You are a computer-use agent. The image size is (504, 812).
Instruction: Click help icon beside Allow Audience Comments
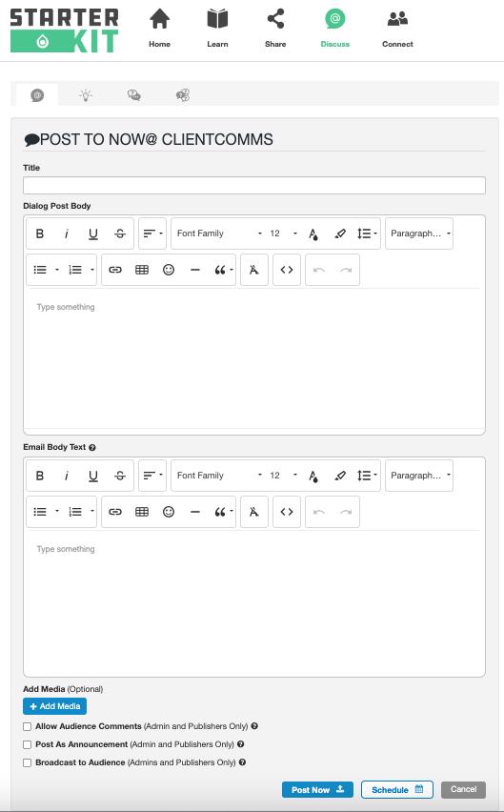(x=254, y=726)
